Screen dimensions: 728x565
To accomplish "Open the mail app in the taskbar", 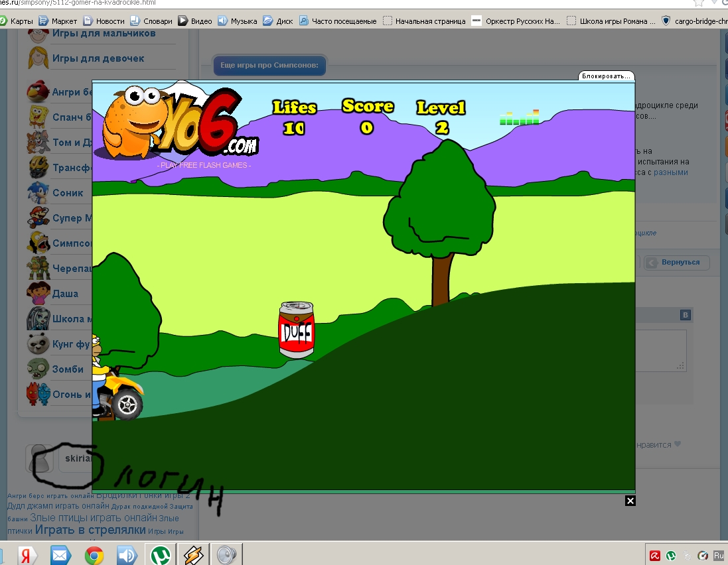I will 60,555.
